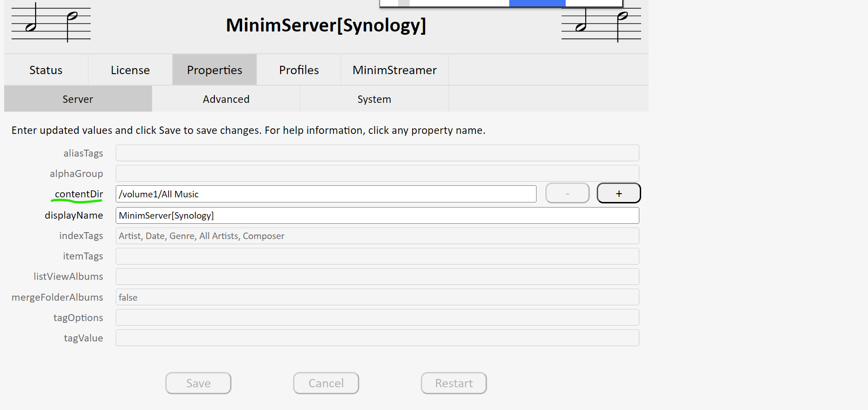Image resolution: width=868 pixels, height=410 pixels.
Task: Focus the displayName input field
Action: pyautogui.click(x=377, y=215)
